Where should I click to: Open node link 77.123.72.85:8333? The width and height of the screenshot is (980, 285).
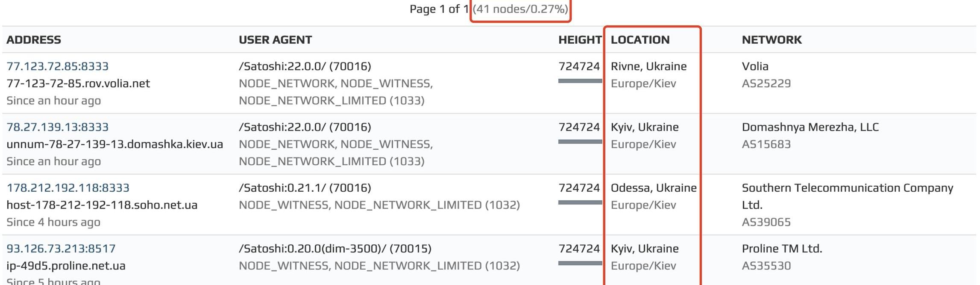tap(57, 66)
